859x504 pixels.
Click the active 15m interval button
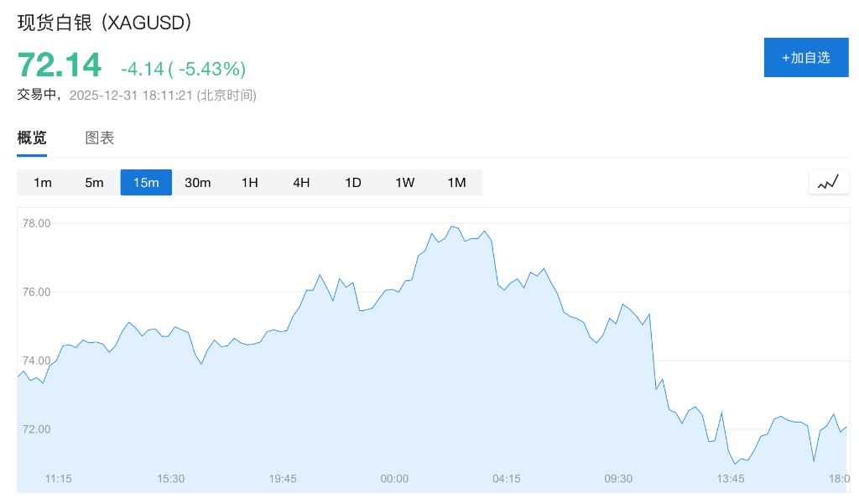(x=146, y=183)
